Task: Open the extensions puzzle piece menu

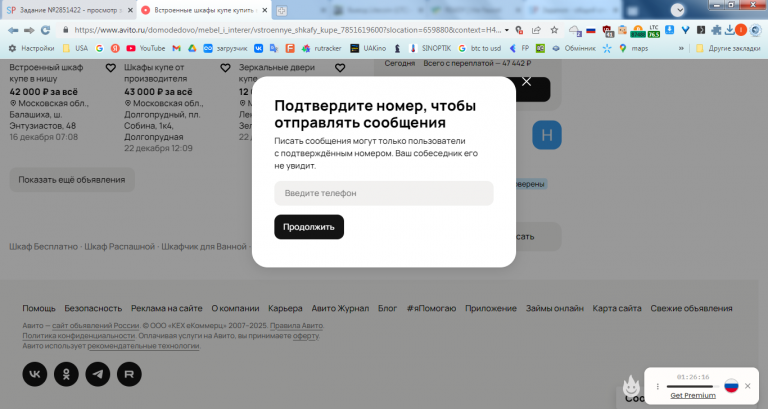Action: pos(716,30)
